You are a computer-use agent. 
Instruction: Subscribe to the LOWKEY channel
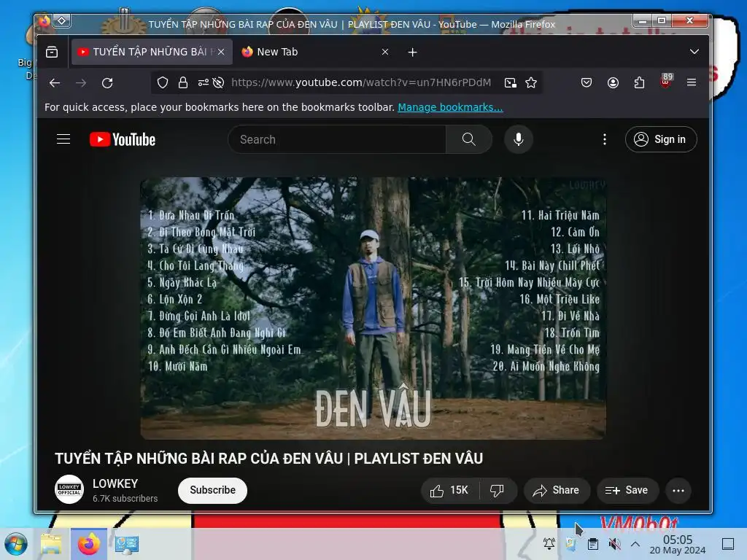click(x=212, y=491)
